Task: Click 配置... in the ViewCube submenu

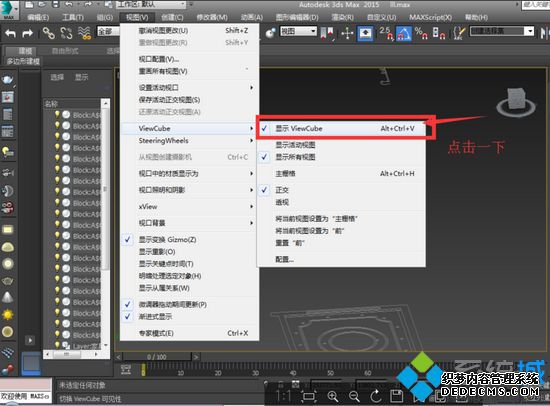Action: pos(342,259)
